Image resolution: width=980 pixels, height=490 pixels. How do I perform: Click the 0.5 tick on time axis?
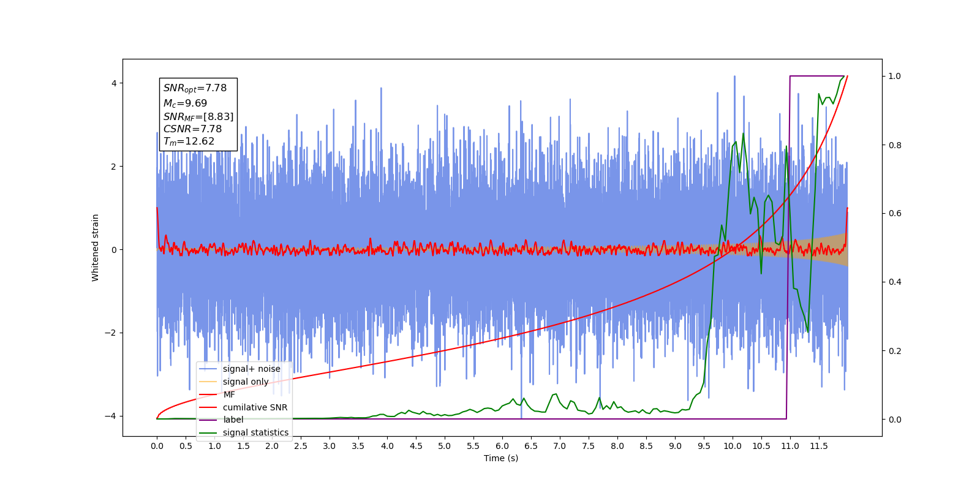click(x=186, y=446)
